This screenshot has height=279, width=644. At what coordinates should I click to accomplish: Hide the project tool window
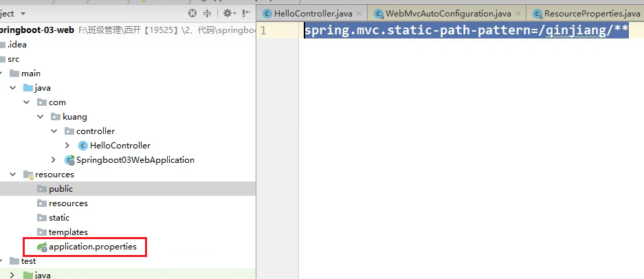(x=245, y=14)
